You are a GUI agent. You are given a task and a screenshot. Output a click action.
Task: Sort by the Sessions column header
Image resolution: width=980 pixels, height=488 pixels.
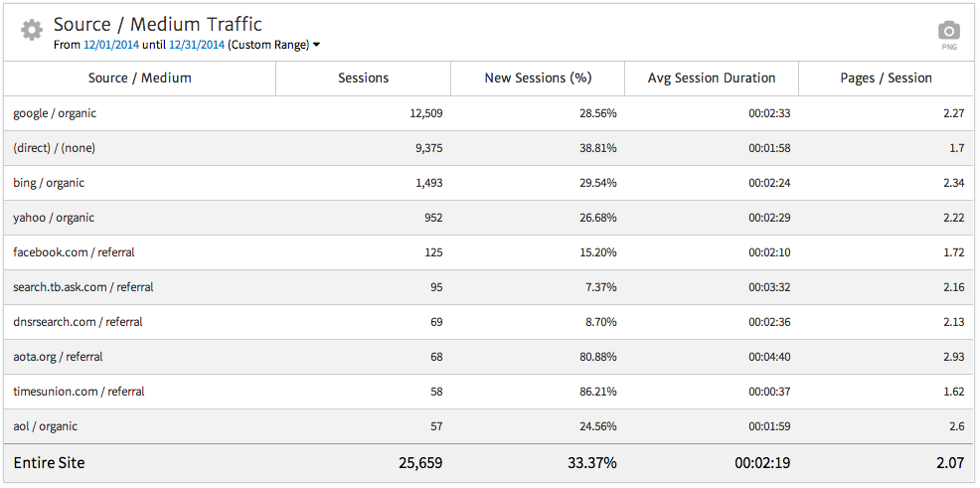coord(363,78)
